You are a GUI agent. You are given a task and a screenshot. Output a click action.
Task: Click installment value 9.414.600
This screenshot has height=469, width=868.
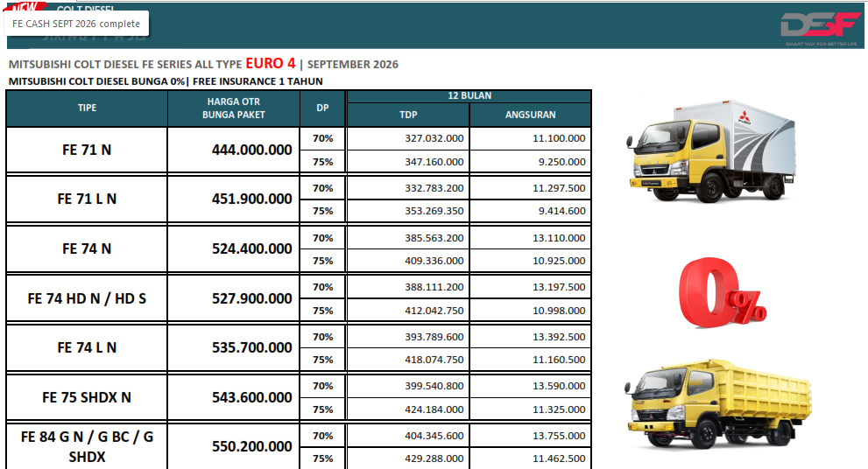tap(561, 211)
